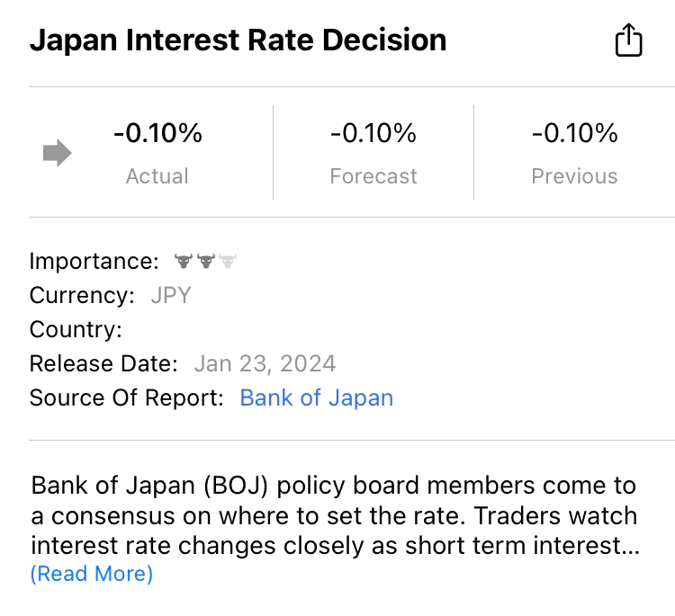The width and height of the screenshot is (675, 616).
Task: Select the Forecast -0.10% value
Action: 373,134
